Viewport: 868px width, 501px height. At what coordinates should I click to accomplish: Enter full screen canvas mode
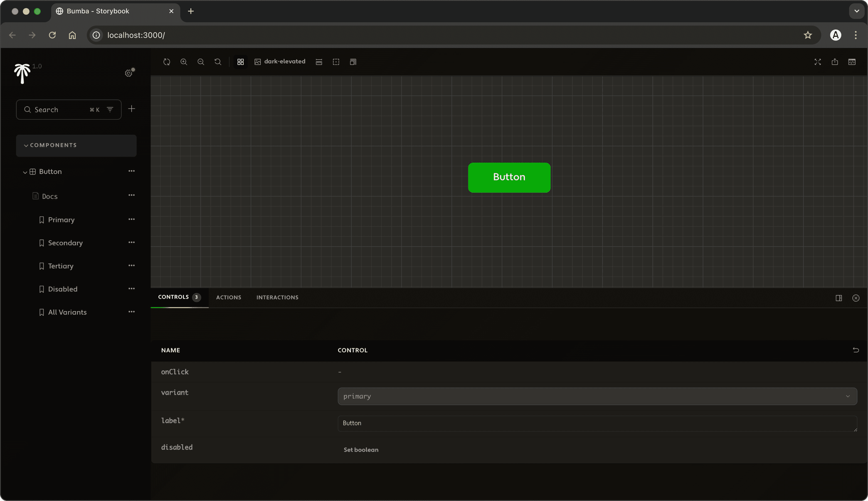click(817, 62)
